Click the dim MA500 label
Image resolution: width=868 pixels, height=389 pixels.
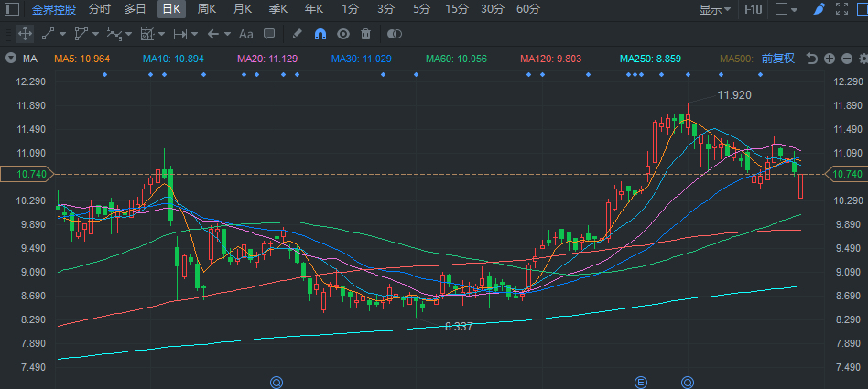coord(736,59)
